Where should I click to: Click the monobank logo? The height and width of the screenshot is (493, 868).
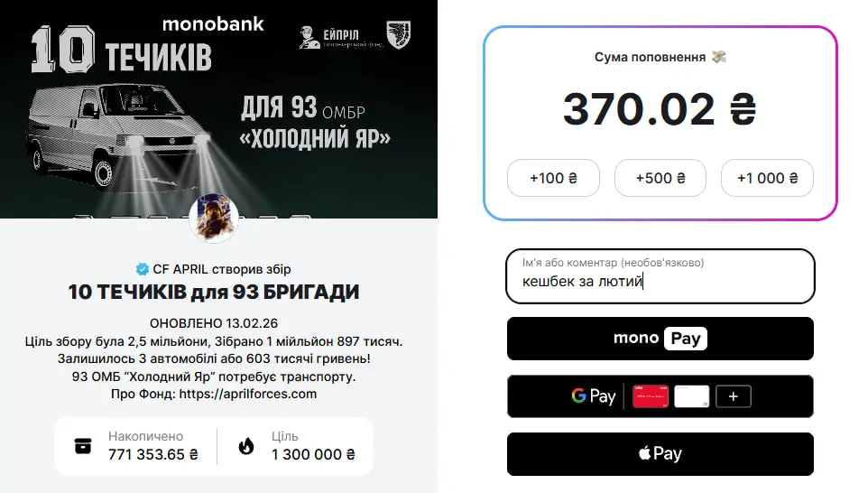coord(213,23)
